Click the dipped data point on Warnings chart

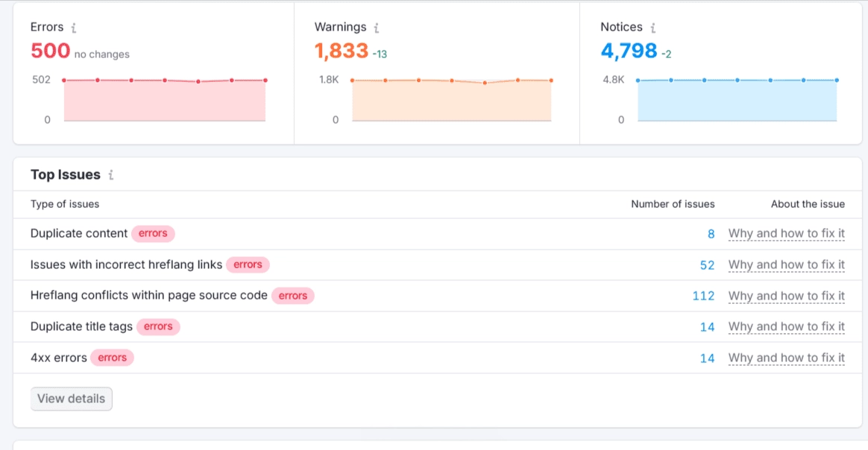click(x=485, y=83)
